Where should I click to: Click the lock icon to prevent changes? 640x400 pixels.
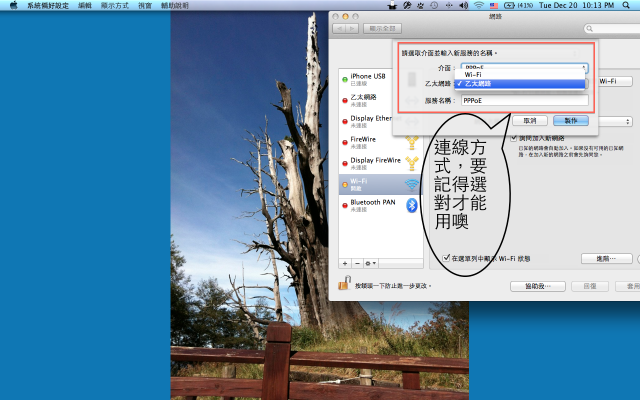(344, 283)
